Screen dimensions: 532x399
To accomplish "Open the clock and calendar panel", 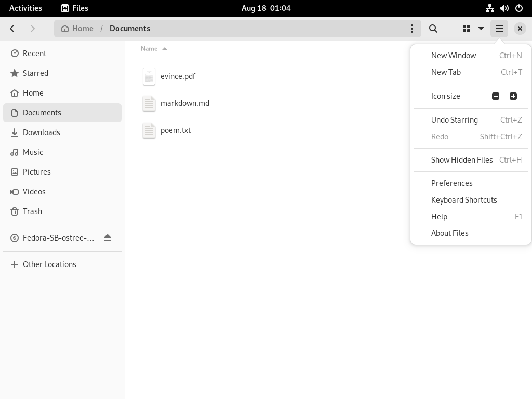I will (x=266, y=8).
